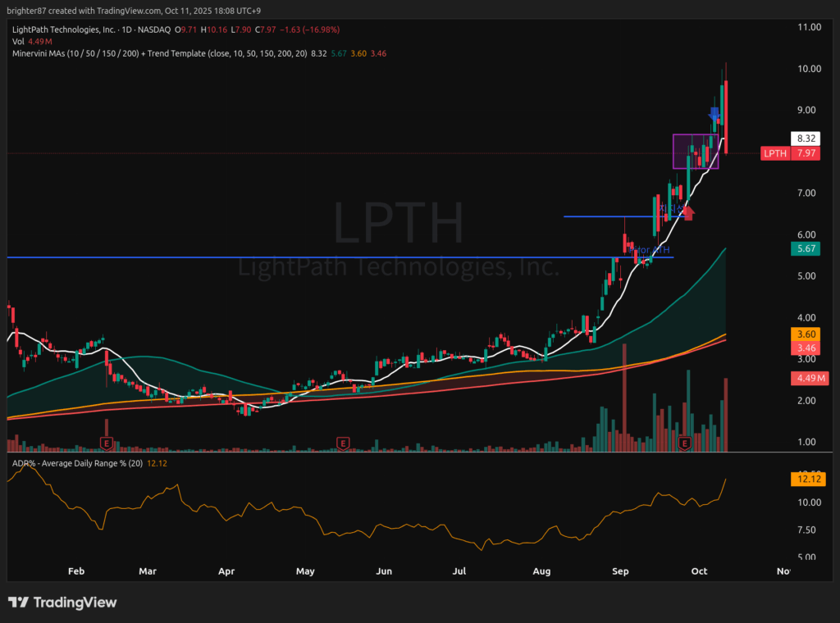Click the Oct label on time axis
The image size is (840, 623).
click(x=699, y=571)
